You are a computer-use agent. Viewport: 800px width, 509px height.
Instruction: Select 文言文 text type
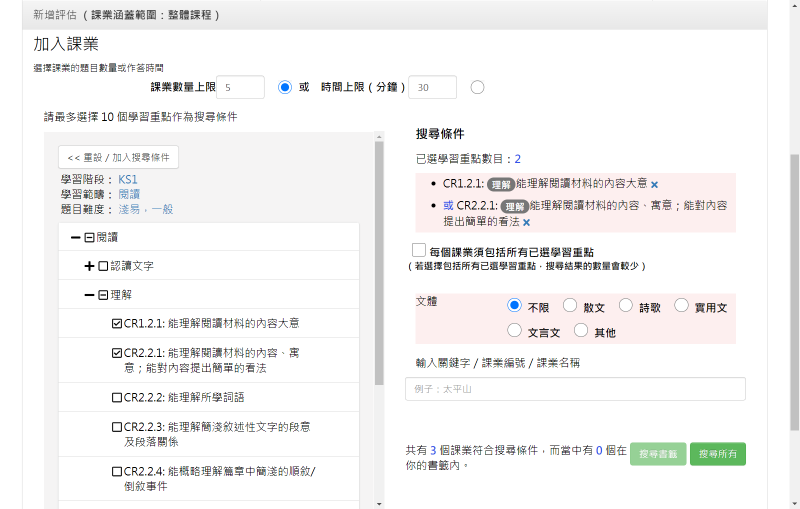point(515,331)
